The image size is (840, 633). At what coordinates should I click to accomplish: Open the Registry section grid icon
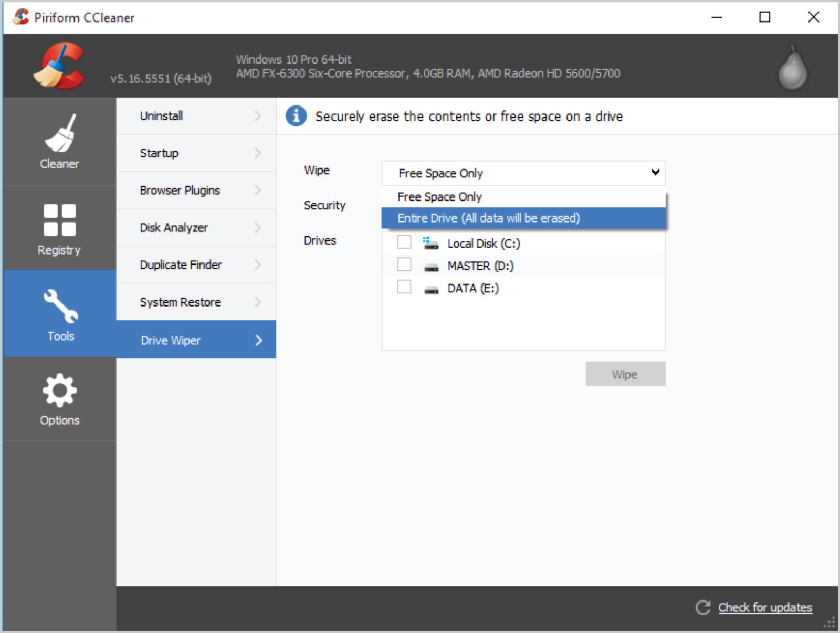(60, 220)
